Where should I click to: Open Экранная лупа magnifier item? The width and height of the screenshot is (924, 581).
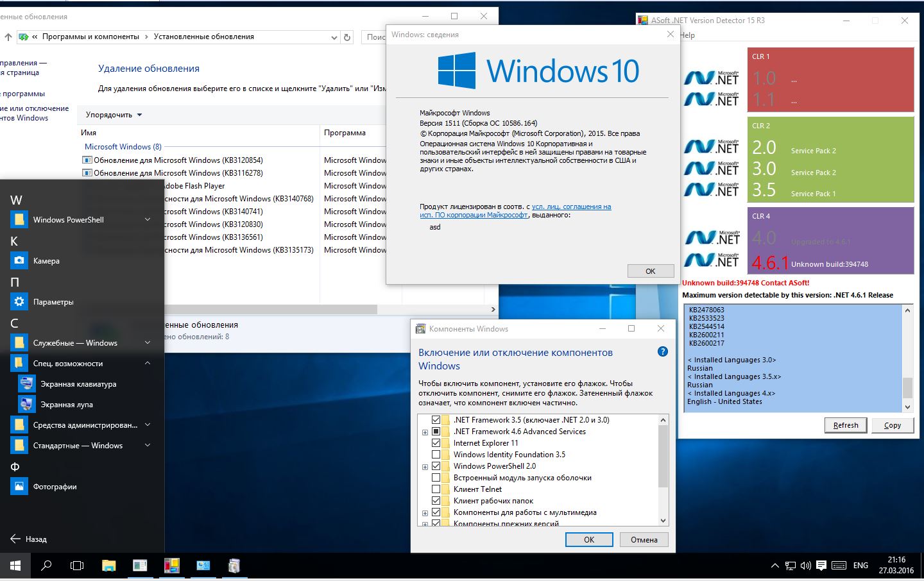click(x=67, y=405)
